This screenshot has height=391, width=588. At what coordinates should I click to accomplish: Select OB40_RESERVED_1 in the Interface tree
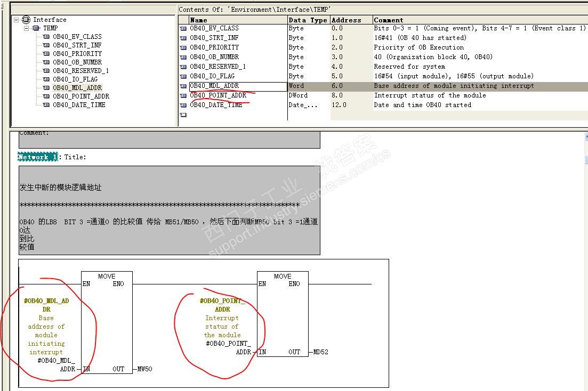click(x=80, y=71)
